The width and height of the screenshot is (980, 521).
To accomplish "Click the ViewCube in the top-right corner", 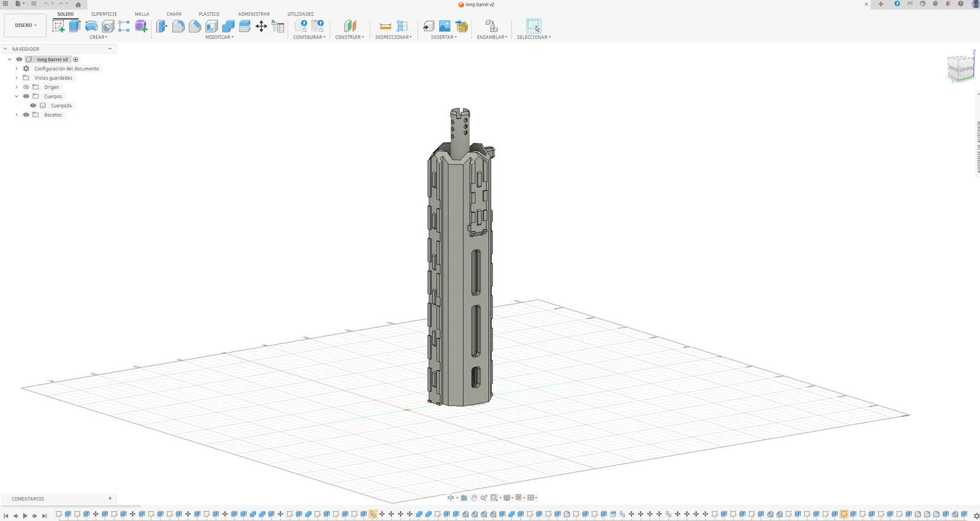I will pos(960,68).
